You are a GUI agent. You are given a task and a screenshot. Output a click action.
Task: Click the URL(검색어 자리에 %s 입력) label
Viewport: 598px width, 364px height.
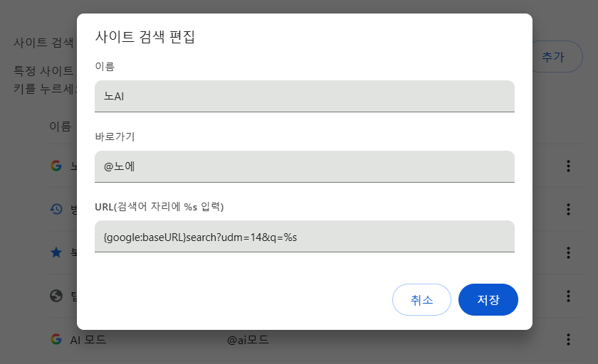click(159, 207)
